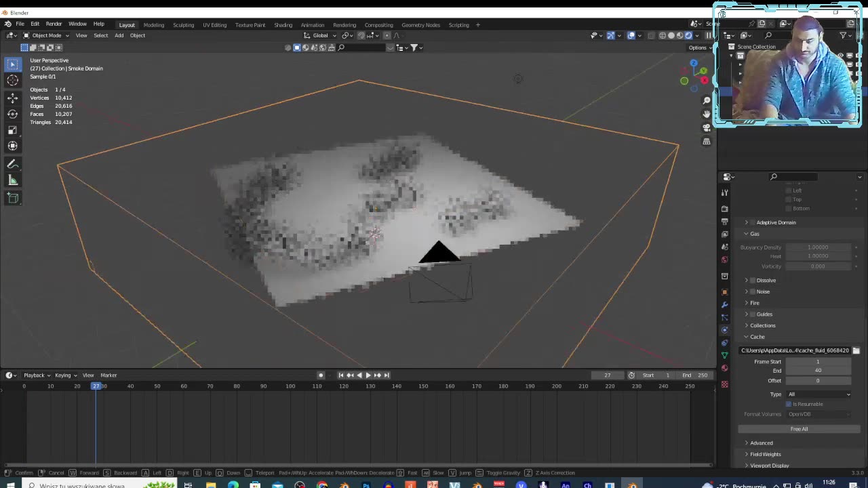Toggle viewport gizmos

[610, 35]
